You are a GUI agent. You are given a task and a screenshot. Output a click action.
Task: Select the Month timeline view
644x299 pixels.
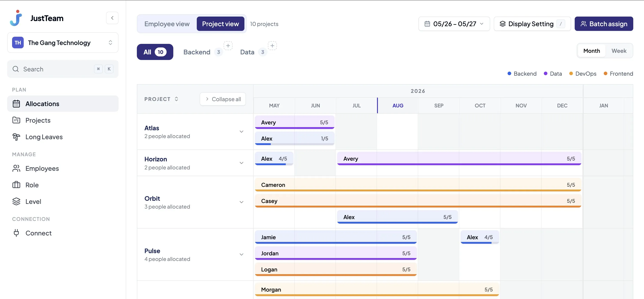(x=591, y=51)
